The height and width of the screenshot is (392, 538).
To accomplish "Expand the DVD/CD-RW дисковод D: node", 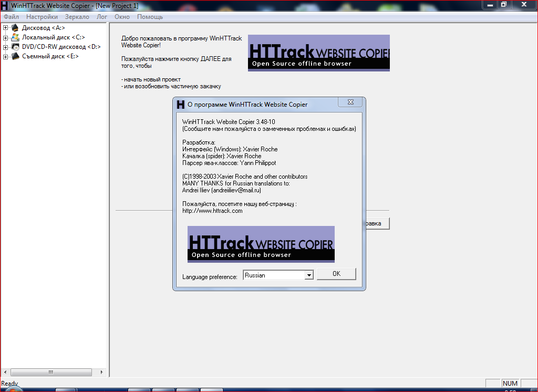I will tap(6, 47).
